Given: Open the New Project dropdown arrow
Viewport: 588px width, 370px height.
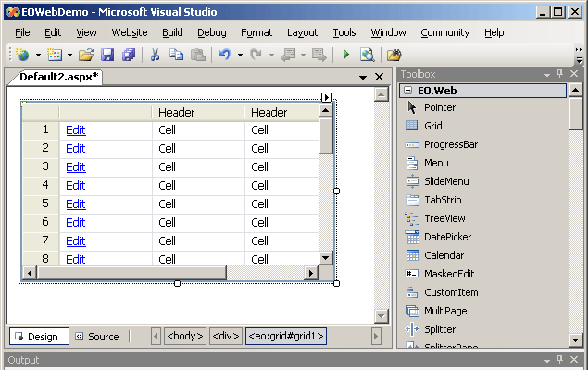Looking at the screenshot, I should pyautogui.click(x=38, y=55).
